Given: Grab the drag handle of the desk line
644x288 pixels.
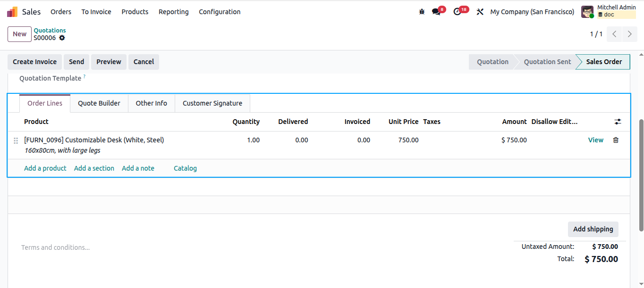Looking at the screenshot, I should [x=16, y=140].
